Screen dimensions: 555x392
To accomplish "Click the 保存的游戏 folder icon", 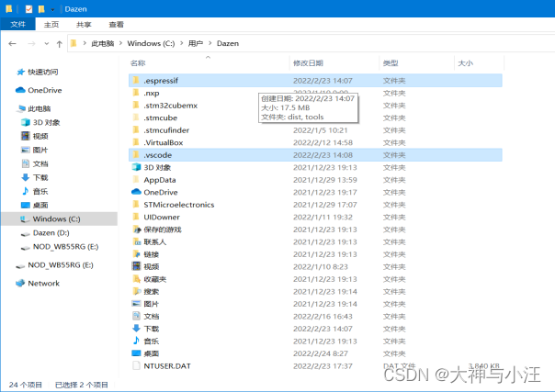I will pyautogui.click(x=137, y=230).
